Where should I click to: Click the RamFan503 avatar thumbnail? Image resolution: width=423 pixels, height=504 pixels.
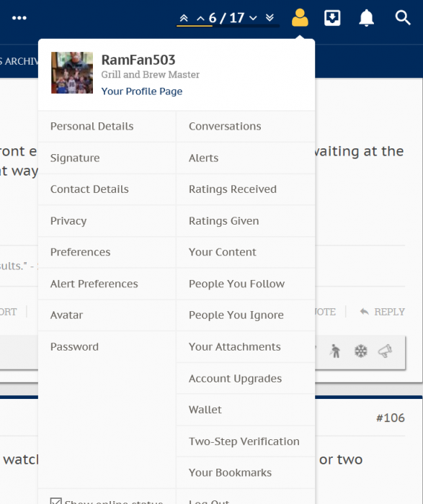pos(72,73)
